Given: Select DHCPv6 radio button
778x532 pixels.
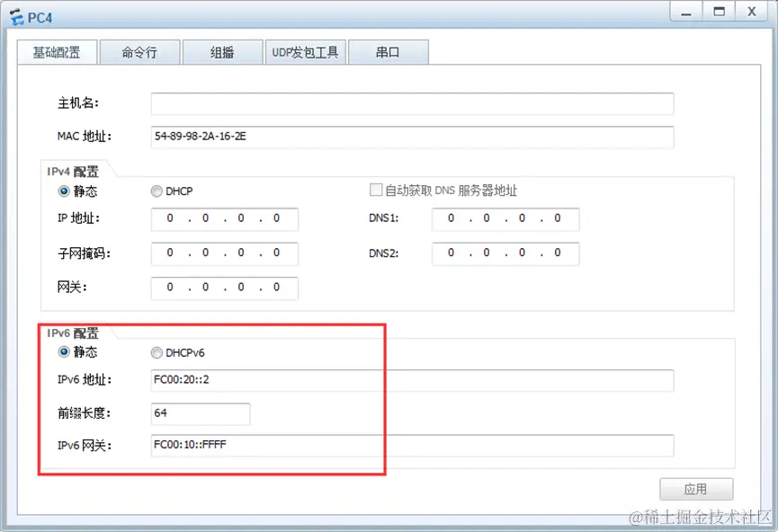Looking at the screenshot, I should pyautogui.click(x=156, y=352).
